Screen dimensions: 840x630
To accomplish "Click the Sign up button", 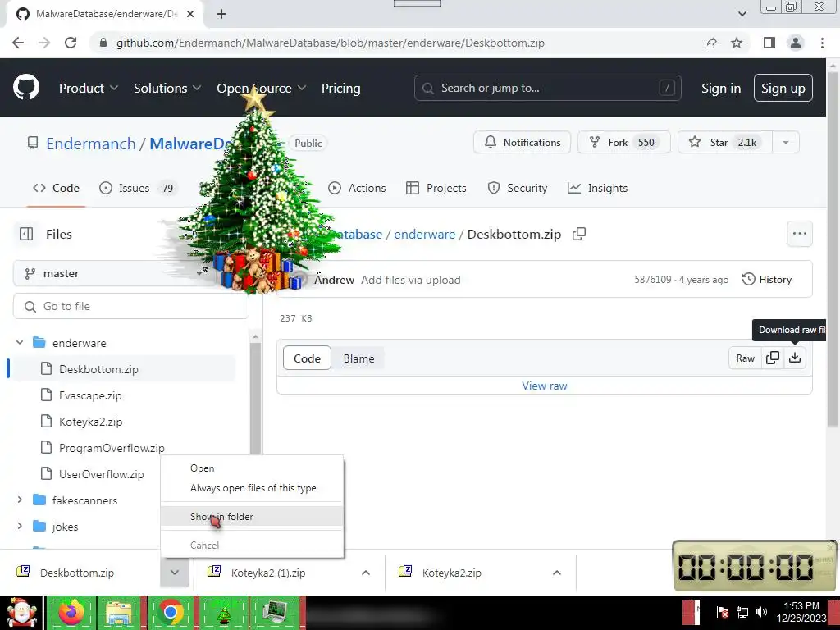I will [783, 89].
